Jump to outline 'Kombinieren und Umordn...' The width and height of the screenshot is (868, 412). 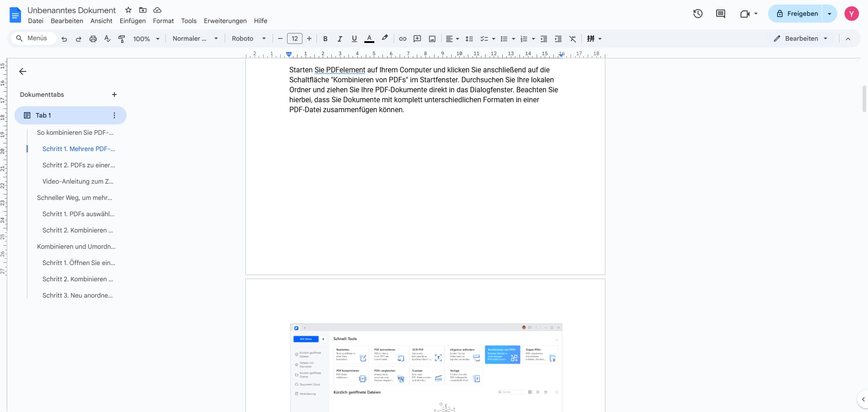coord(76,246)
